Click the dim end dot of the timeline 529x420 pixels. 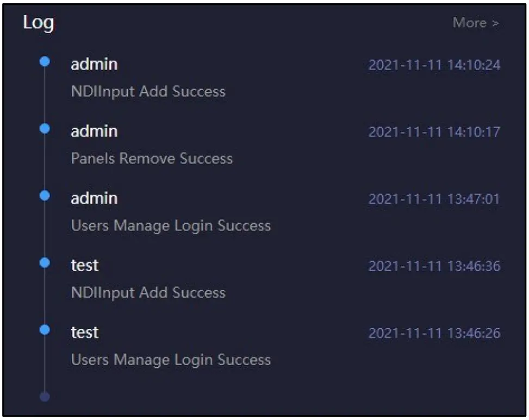tap(45, 397)
